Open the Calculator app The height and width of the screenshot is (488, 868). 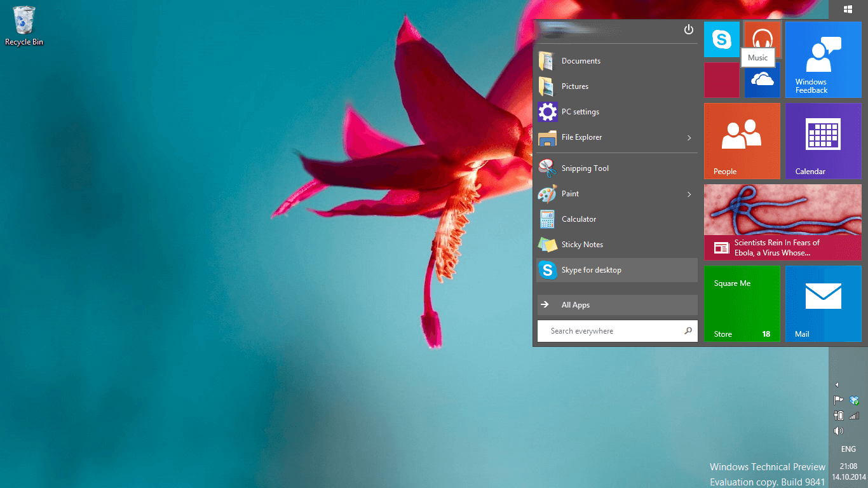[578, 219]
